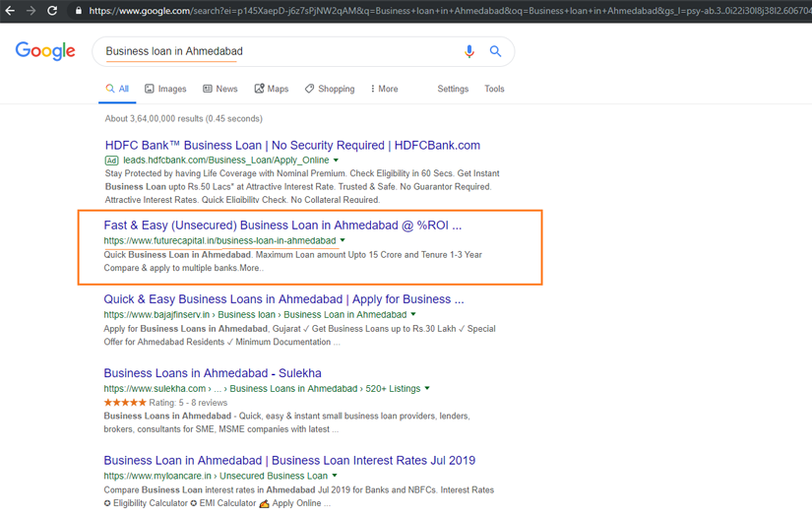
Task: Click leads.hdfcbank.com/Business_Loan/Apply_Online URL
Action: [225, 161]
